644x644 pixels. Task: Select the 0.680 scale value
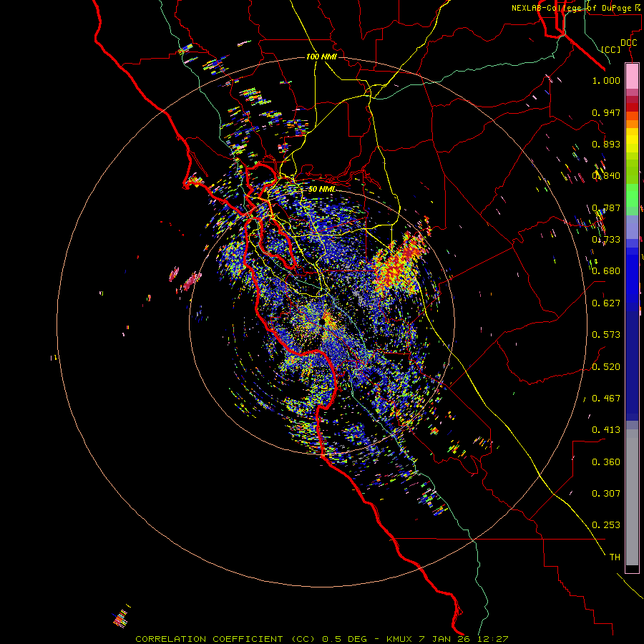coord(606,271)
